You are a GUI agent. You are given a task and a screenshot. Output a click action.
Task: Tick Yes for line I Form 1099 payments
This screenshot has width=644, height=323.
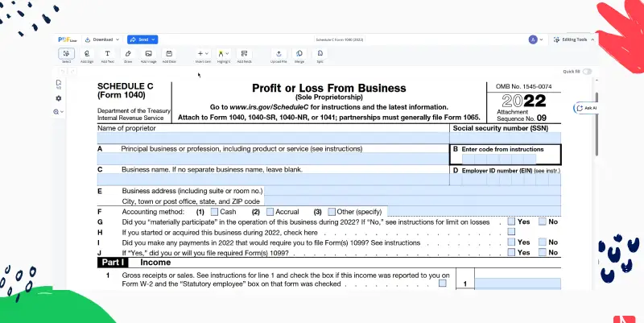[511, 242]
